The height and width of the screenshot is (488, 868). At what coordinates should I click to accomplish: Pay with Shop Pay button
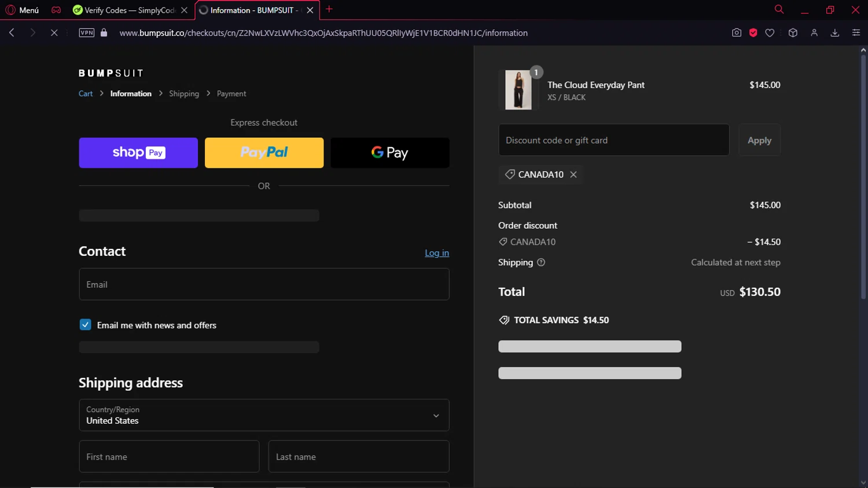(x=138, y=153)
